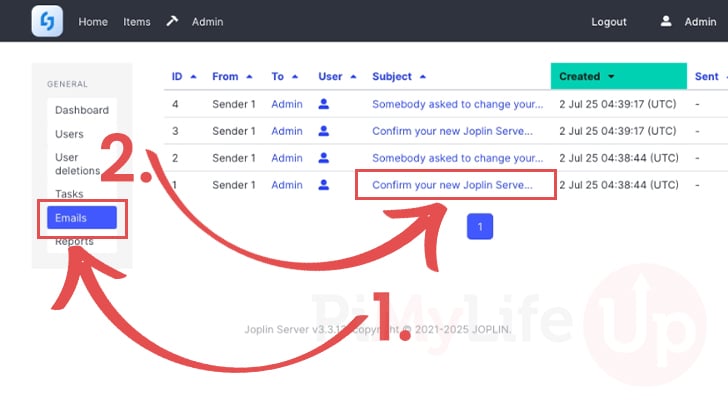Image resolution: width=728 pixels, height=400 pixels.
Task: Click created date '04:39:17' in row 3
Action: tap(618, 131)
